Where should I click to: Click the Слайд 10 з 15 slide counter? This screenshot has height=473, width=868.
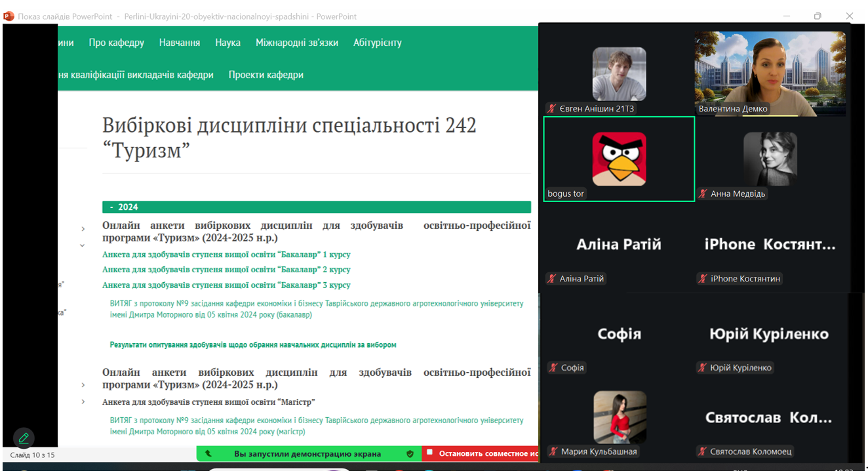pos(33,455)
